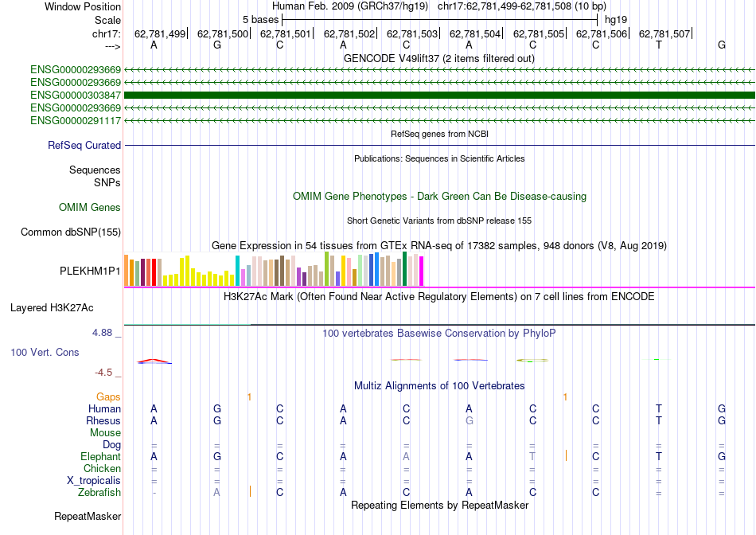Click the GENCODE V49lift37 track title
The height and width of the screenshot is (535, 756).
click(439, 59)
